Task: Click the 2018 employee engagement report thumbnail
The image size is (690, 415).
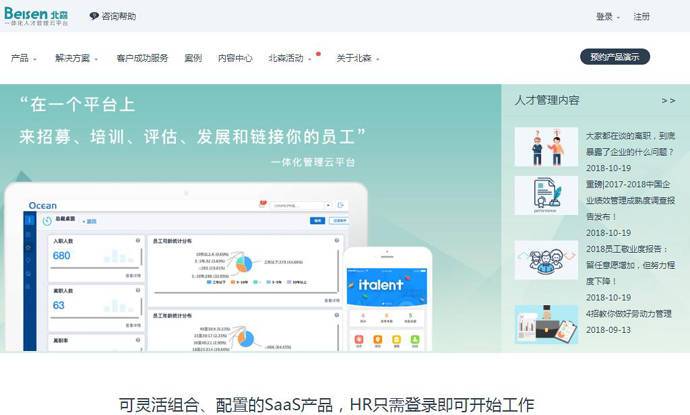Action: [x=546, y=259]
